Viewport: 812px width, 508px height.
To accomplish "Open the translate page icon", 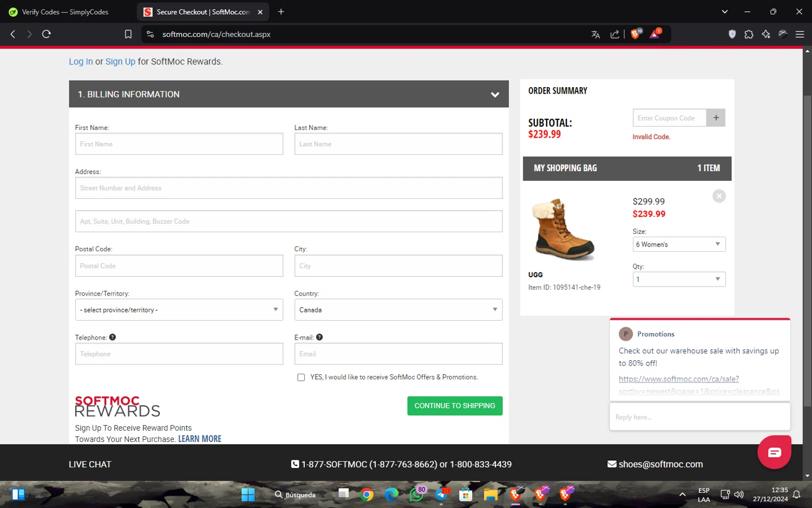I will point(595,34).
